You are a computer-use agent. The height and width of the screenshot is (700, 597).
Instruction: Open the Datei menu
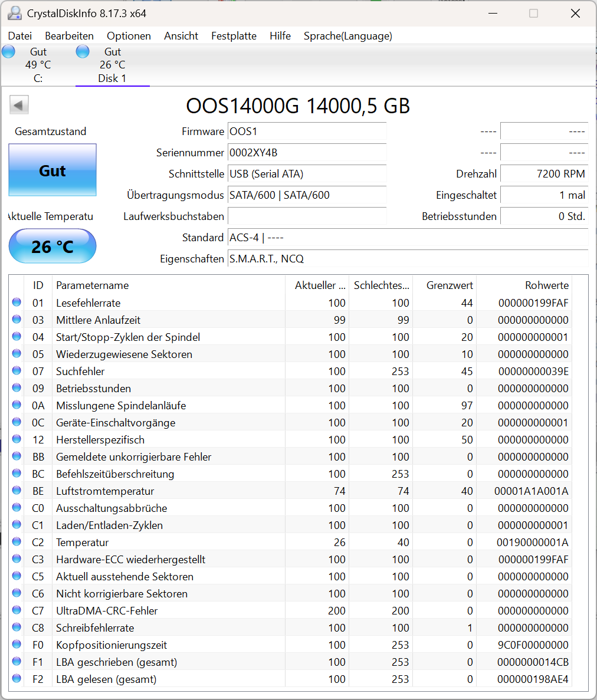click(20, 36)
